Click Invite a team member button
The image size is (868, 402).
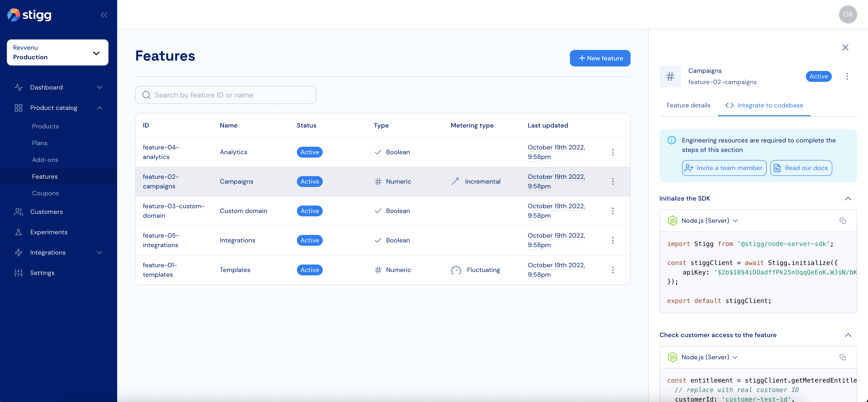724,168
